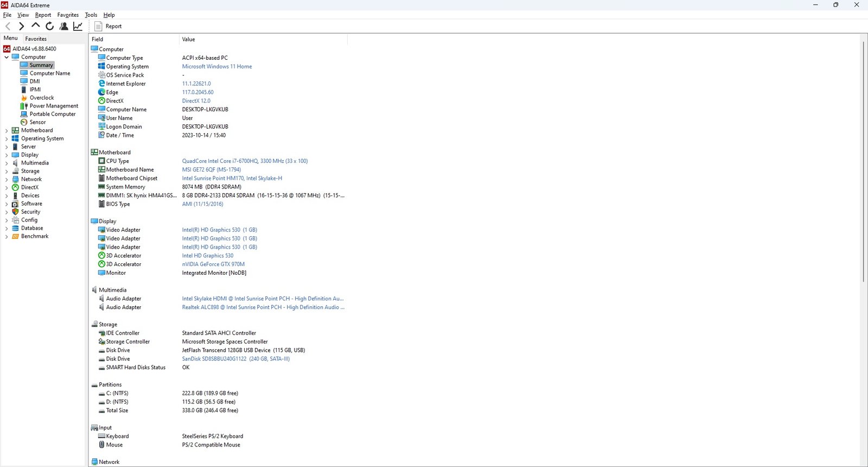868x467 pixels.
Task: Click the Edge browser row icon
Action: click(x=101, y=92)
